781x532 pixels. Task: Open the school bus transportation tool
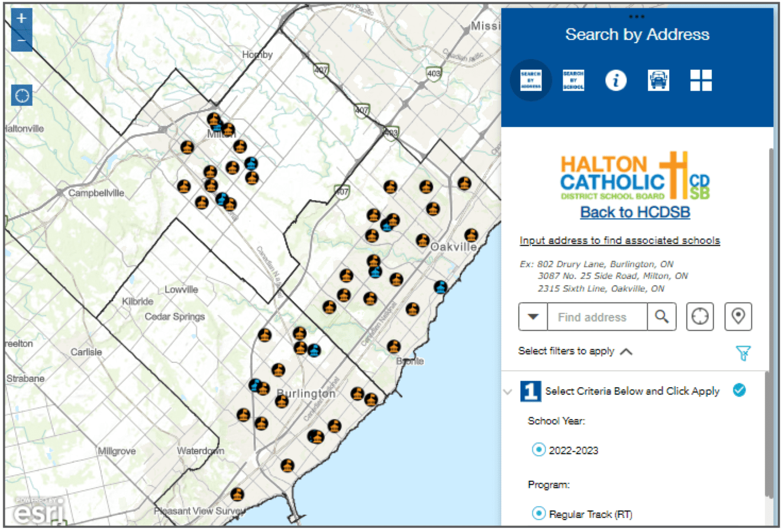click(x=658, y=80)
